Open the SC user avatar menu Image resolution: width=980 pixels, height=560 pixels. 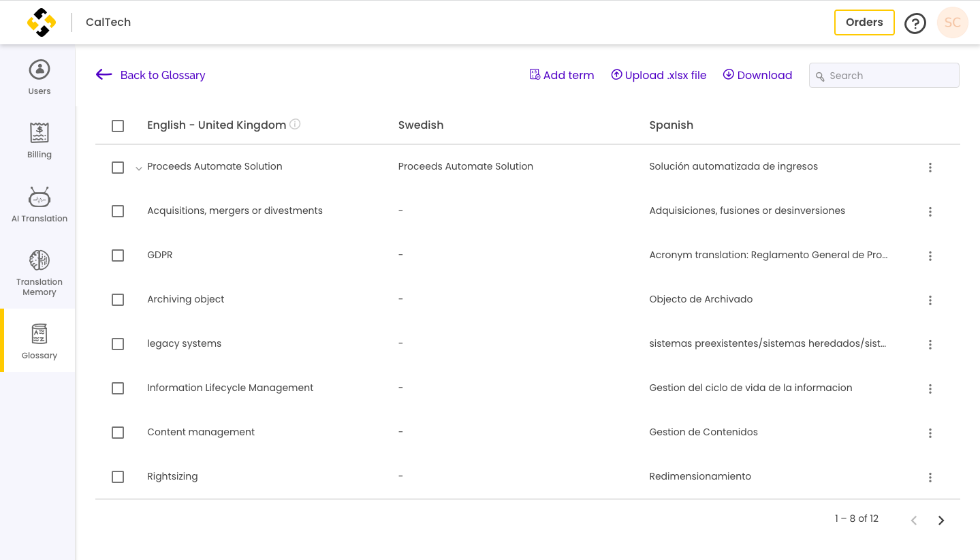click(952, 22)
